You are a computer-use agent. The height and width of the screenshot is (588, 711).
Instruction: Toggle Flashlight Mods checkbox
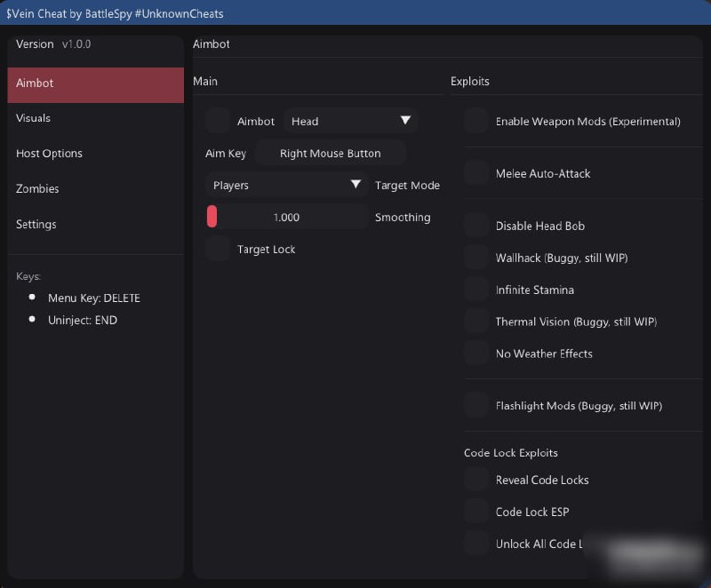(x=476, y=405)
